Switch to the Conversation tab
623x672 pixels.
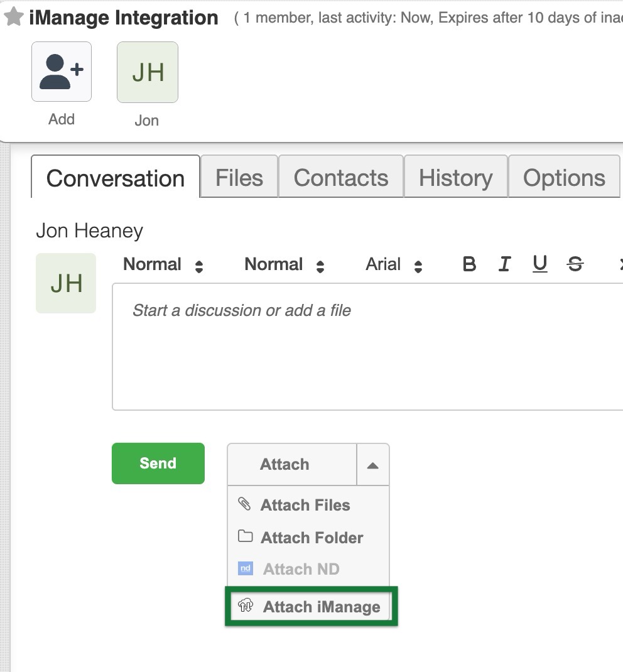116,178
